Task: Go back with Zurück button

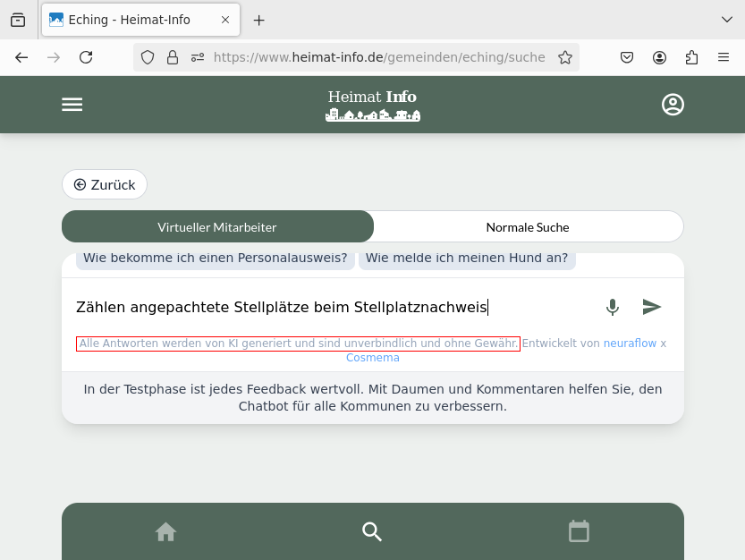Action: coord(105,184)
